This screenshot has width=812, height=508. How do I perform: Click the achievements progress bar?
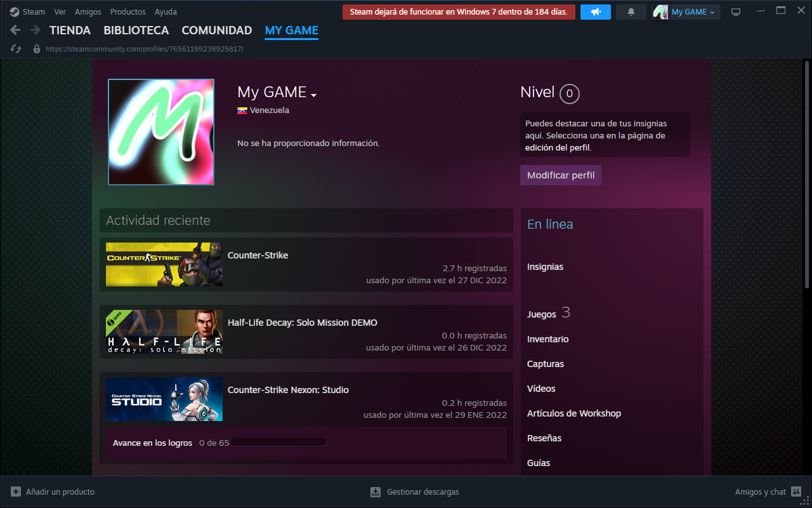pos(278,443)
